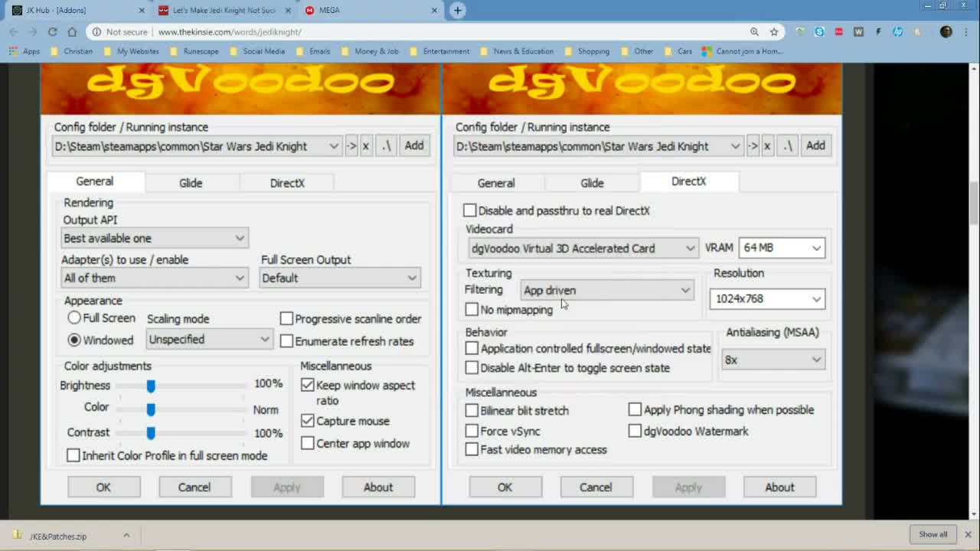Viewport: 980px width, 551px height.
Task: Close the downloads bar
Action: point(968,534)
